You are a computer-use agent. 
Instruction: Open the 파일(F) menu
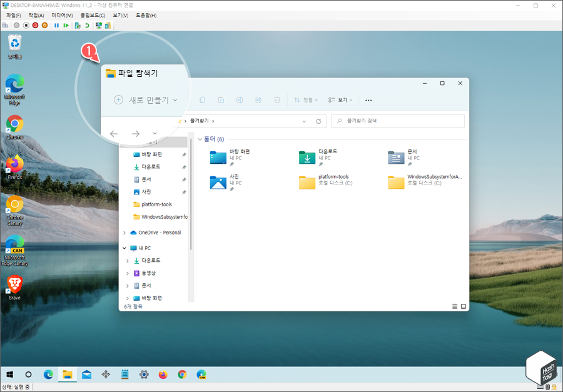14,16
